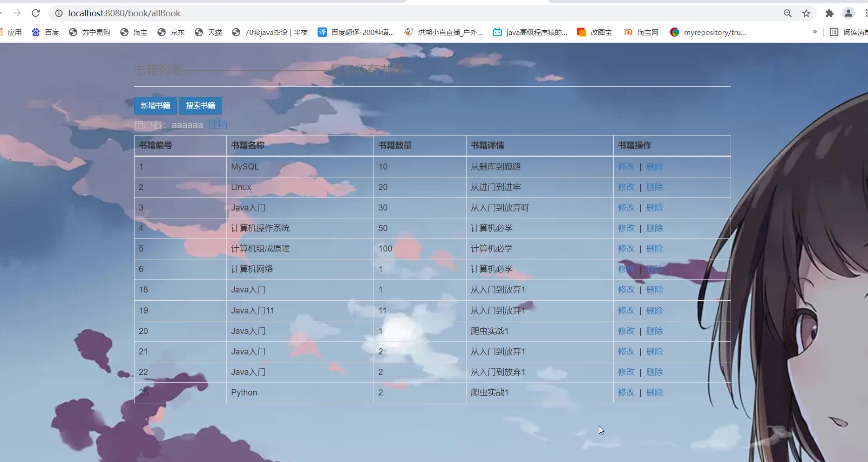The height and width of the screenshot is (462, 868).
Task: Open the extensions puzzle icon
Action: [x=829, y=13]
